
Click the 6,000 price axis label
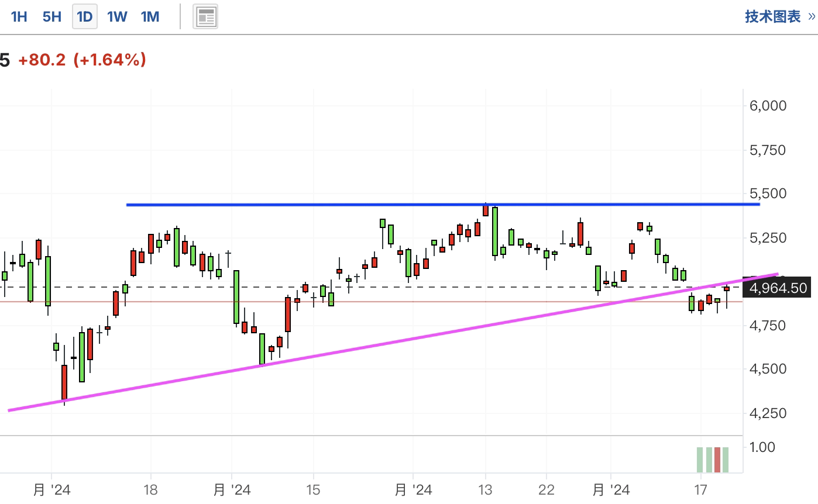pyautogui.click(x=768, y=106)
